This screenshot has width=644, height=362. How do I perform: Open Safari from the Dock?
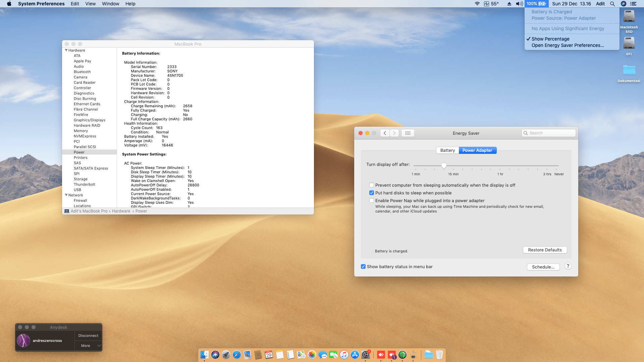[x=237, y=355]
